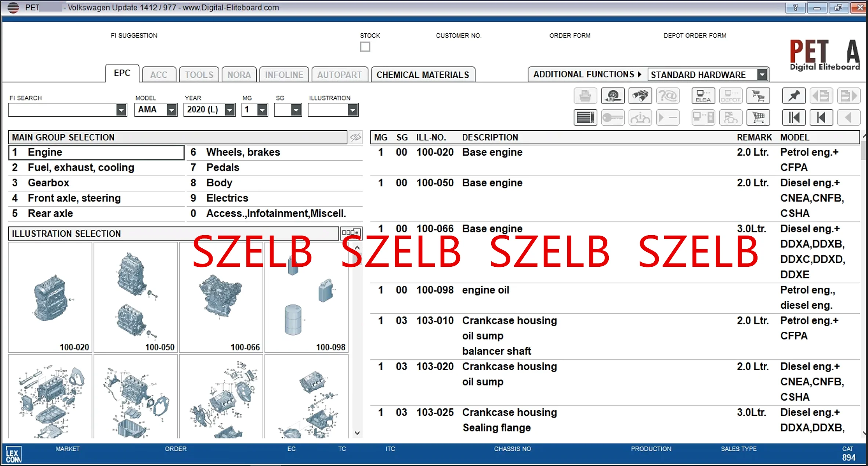The height and width of the screenshot is (466, 868).
Task: Jump to first with double-bar arrow icon
Action: pyautogui.click(x=794, y=118)
